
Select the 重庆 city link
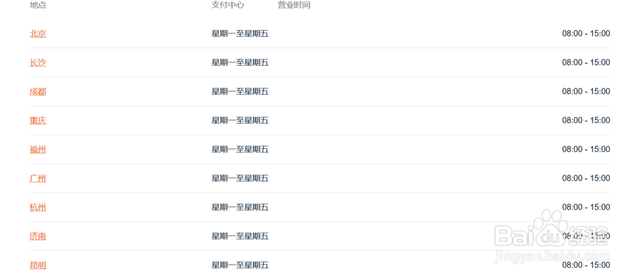click(38, 121)
